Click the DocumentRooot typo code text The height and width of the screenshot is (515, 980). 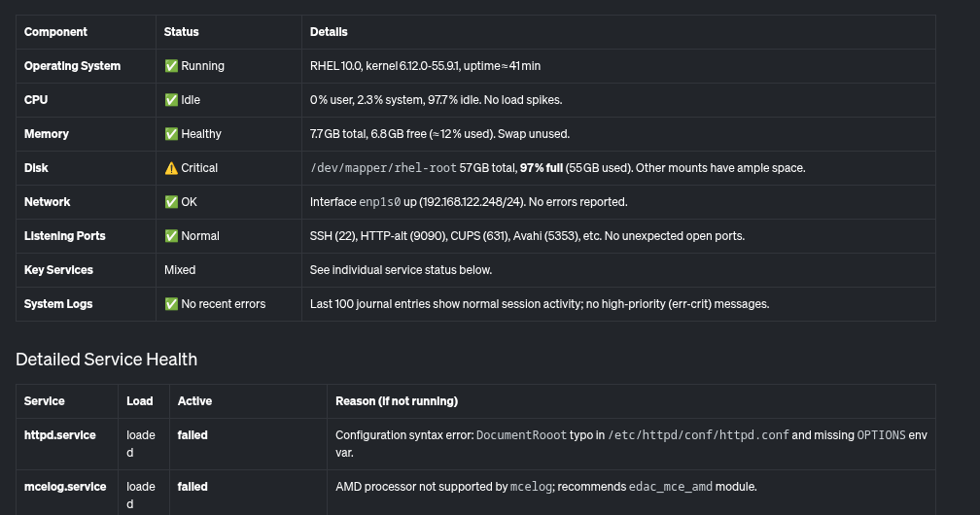coord(524,435)
